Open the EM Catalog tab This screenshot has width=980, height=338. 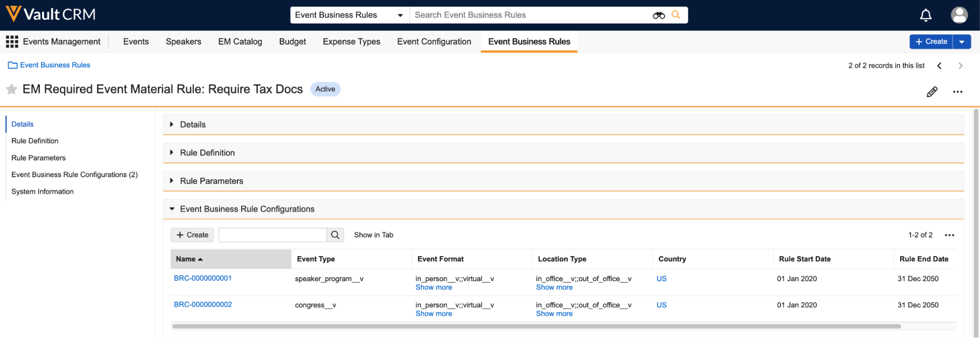[240, 42]
